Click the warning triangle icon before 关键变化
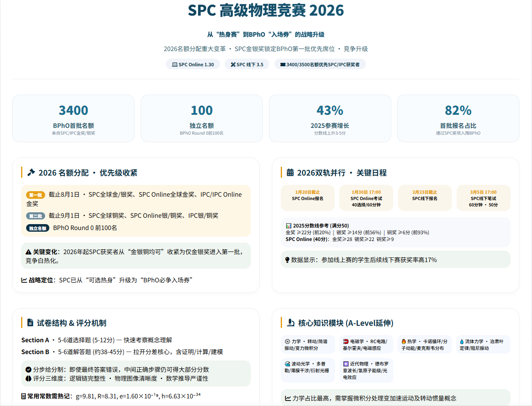 pos(28,252)
